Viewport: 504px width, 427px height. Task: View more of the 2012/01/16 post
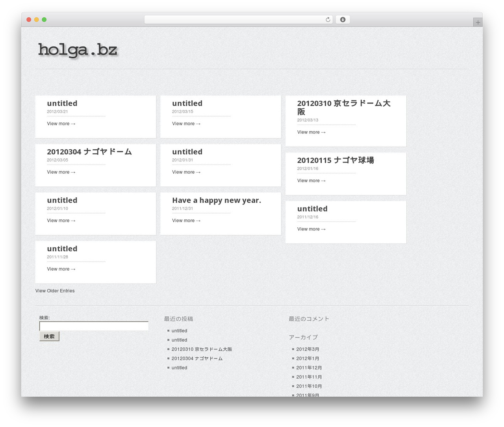(311, 181)
